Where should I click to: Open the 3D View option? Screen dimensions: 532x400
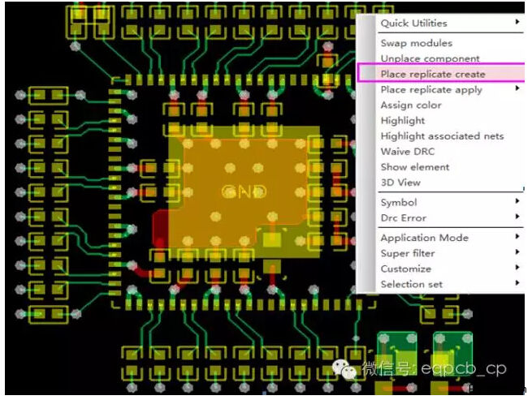pyautogui.click(x=400, y=182)
